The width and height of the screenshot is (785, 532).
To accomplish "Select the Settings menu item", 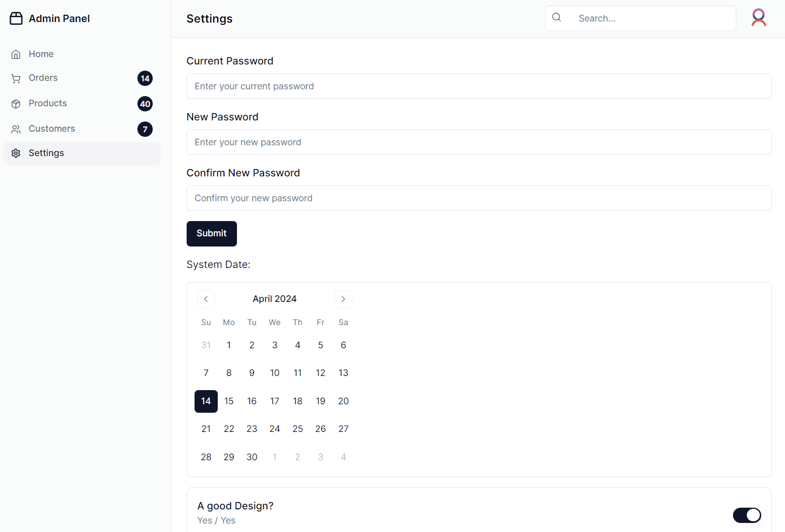I will (82, 153).
